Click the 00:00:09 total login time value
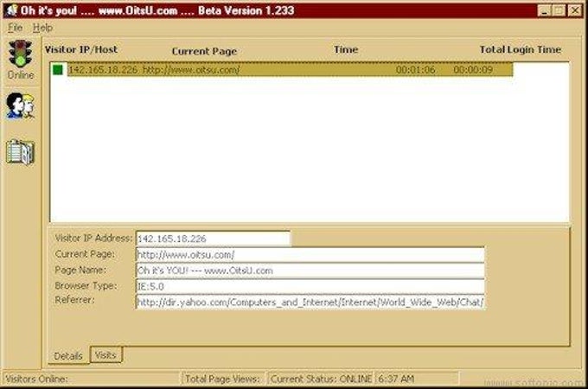The image size is (588, 389). [x=473, y=70]
